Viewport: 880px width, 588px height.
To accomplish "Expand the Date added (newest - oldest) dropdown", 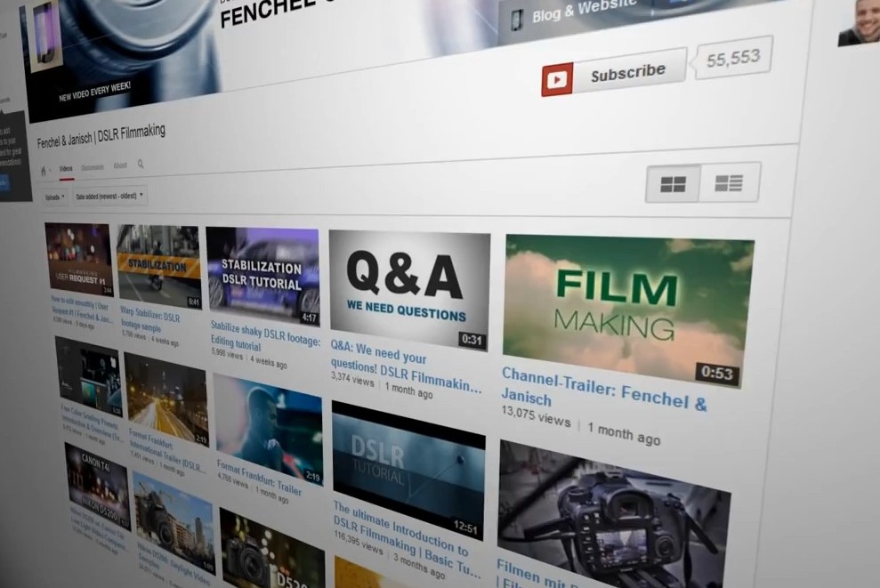I will tap(109, 196).
